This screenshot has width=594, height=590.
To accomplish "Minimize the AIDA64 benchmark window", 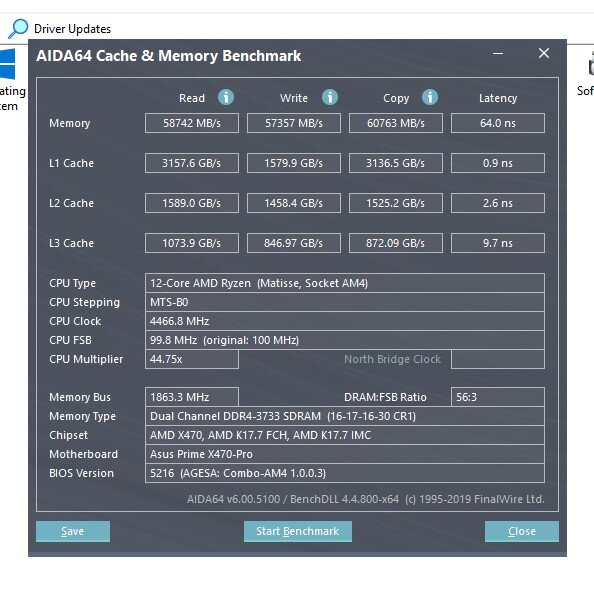I will point(498,53).
